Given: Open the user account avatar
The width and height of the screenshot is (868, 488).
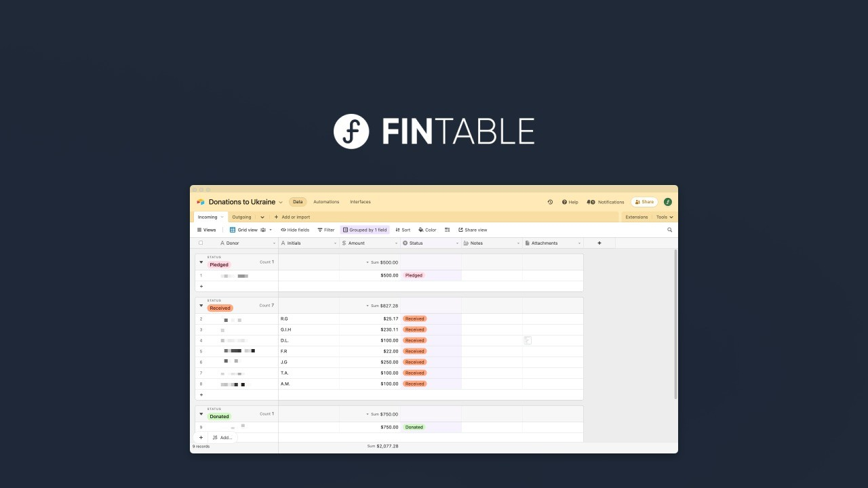Looking at the screenshot, I should [x=668, y=202].
